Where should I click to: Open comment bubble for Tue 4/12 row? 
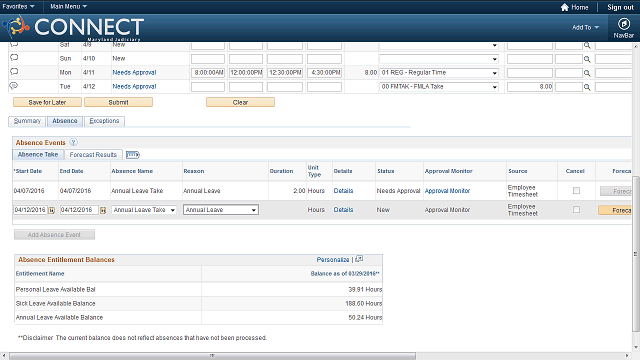click(x=14, y=86)
